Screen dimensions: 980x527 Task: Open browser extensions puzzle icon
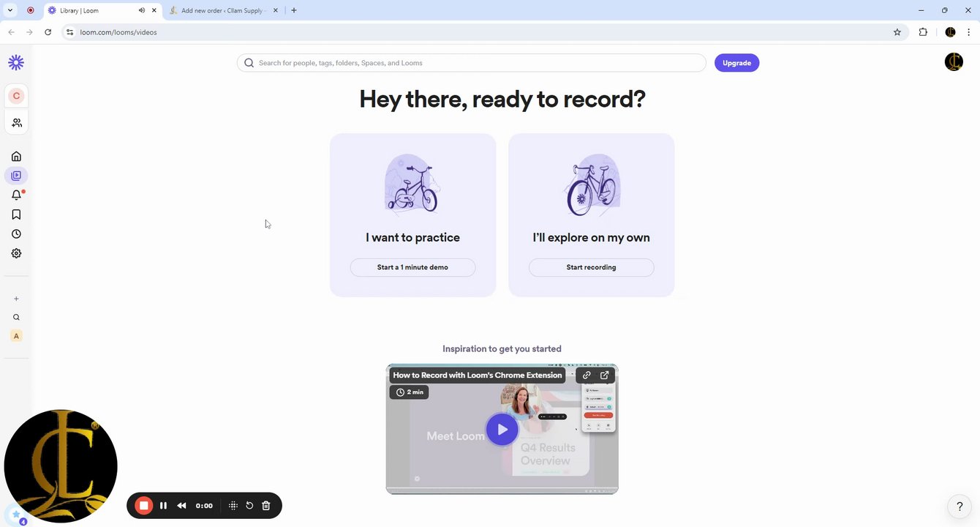[923, 32]
